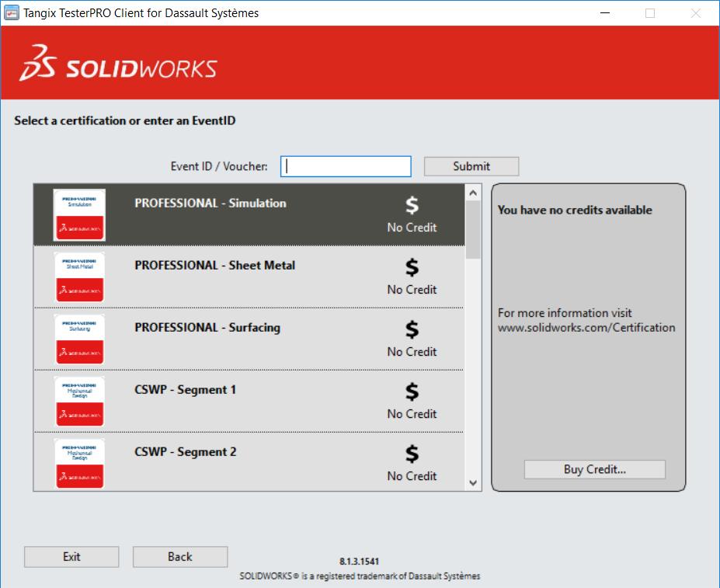Select PROFESSIONAL - Sheet Metal certification

click(x=249, y=277)
